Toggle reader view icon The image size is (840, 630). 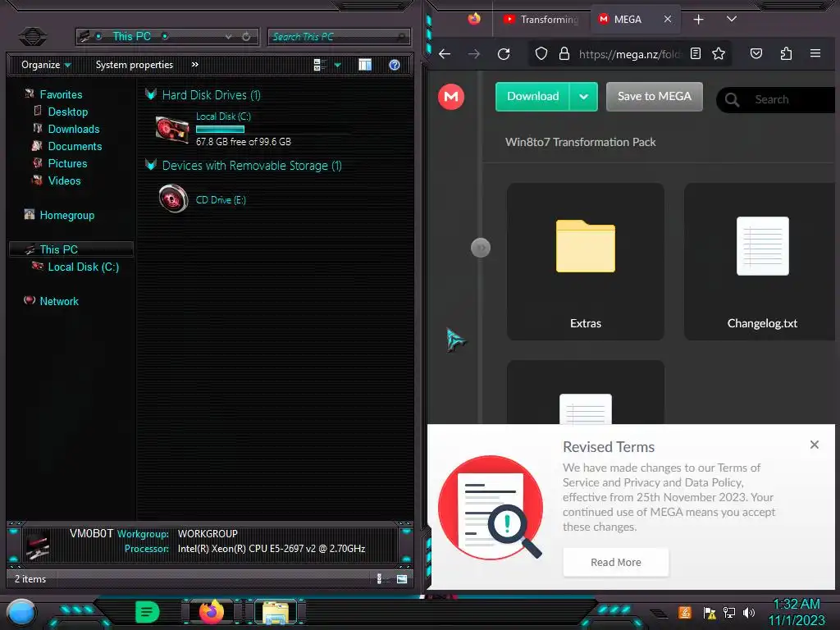click(696, 53)
